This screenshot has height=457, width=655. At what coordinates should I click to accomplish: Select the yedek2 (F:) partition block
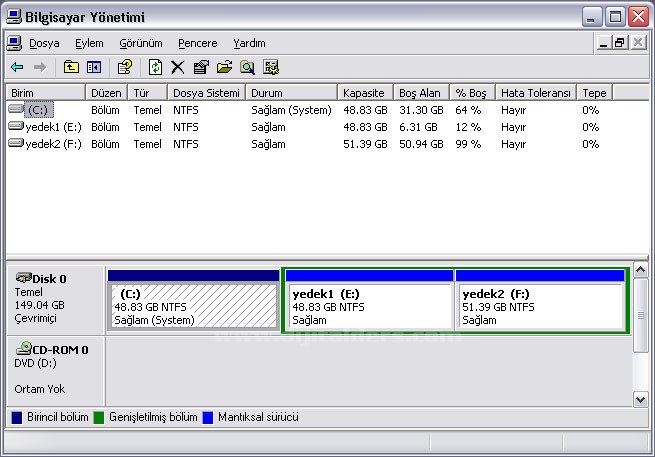[x=539, y=306]
